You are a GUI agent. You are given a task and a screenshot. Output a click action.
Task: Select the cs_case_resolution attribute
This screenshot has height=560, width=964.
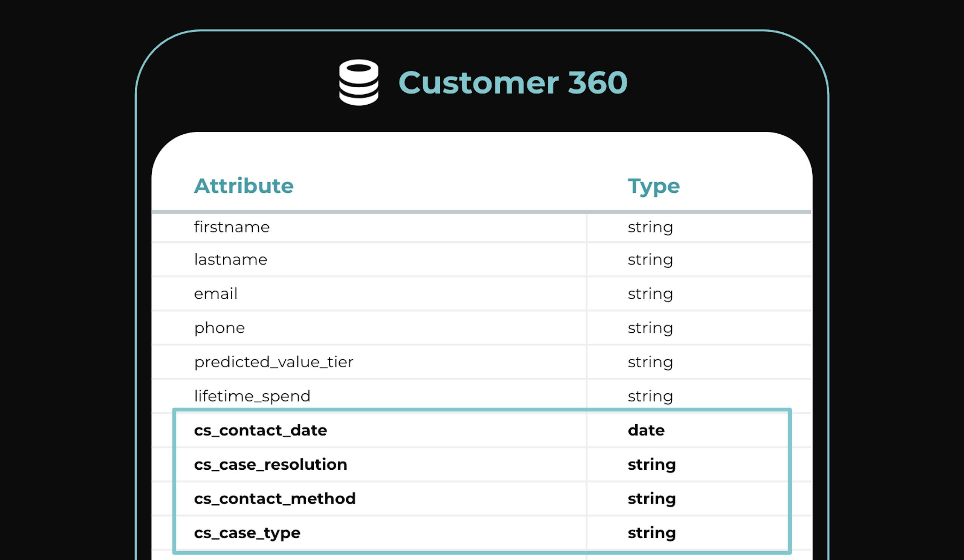click(270, 464)
